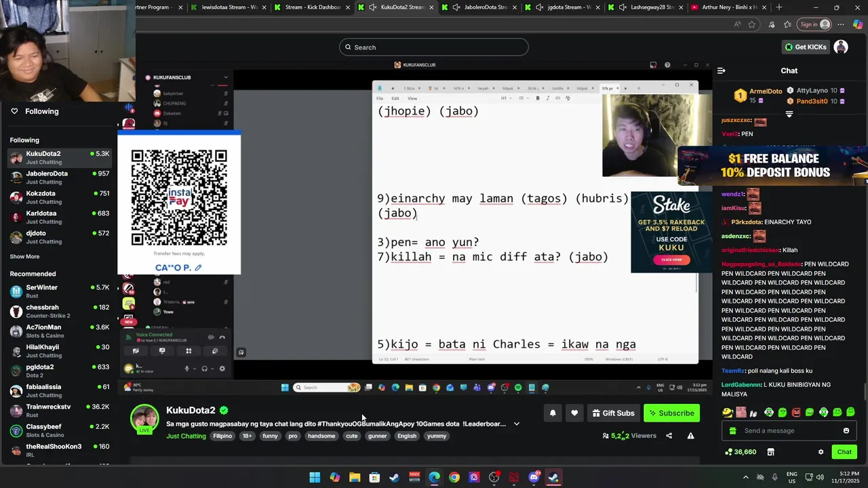868x488 pixels.
Task: Open Kokzdota channel in sidebar
Action: (60, 197)
